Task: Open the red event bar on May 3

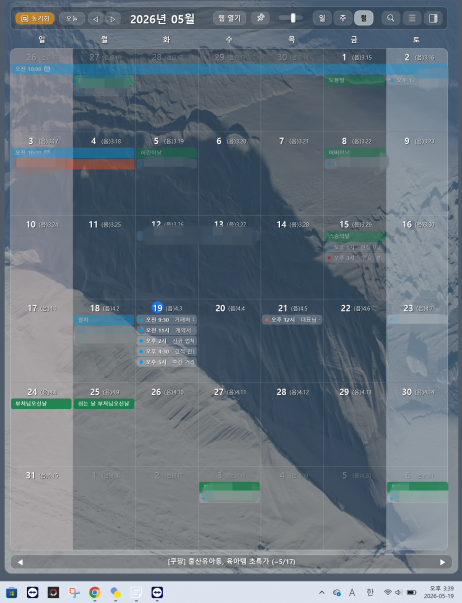Action: click(x=73, y=164)
